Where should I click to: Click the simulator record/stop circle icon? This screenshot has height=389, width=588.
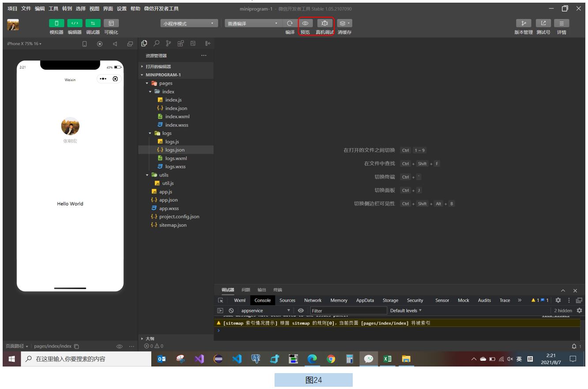[x=100, y=44]
